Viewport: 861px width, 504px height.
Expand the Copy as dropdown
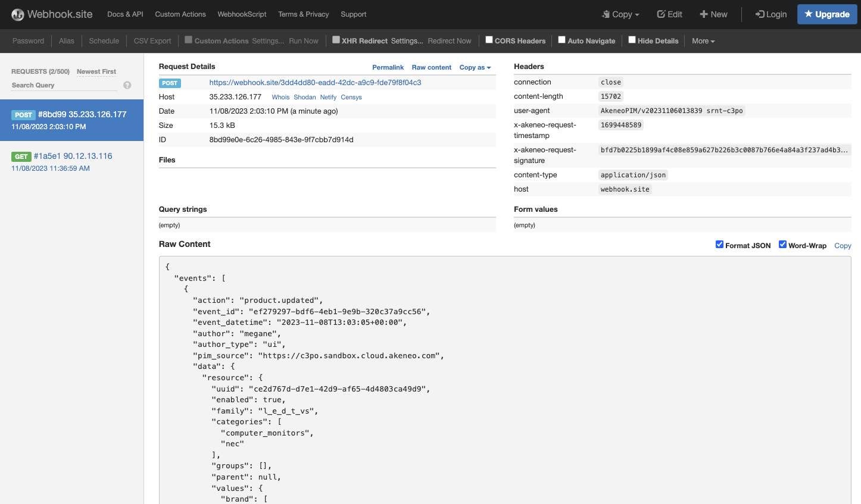tap(475, 67)
